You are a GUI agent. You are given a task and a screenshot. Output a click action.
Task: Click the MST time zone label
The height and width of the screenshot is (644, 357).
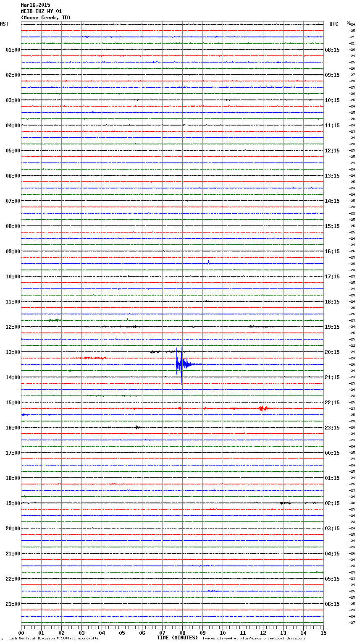click(4, 24)
